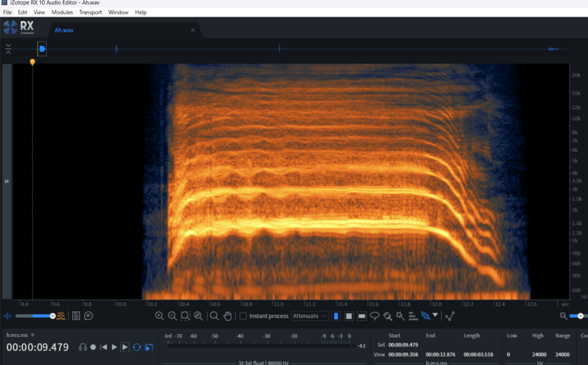This screenshot has width=588, height=365.
Task: Choose the Brush selection tool
Action: click(x=388, y=316)
